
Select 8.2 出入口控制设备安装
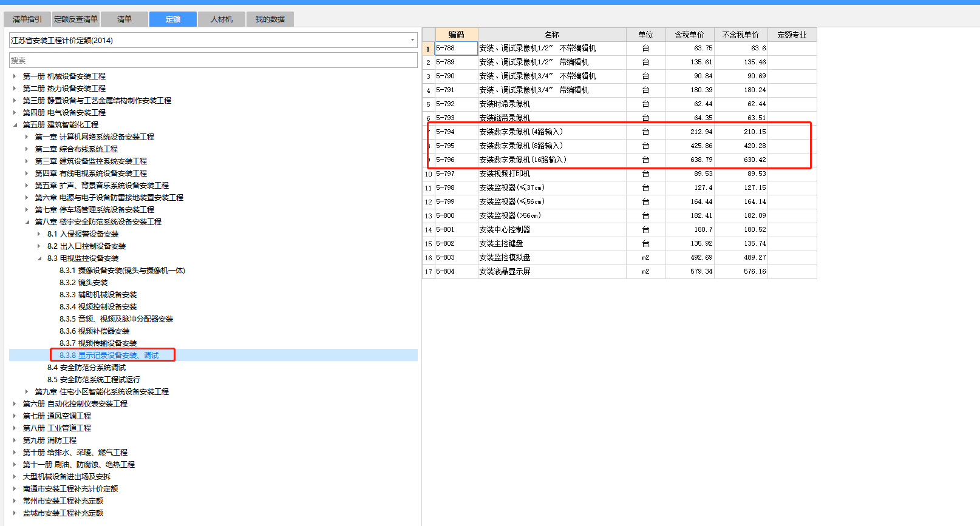click(x=87, y=246)
